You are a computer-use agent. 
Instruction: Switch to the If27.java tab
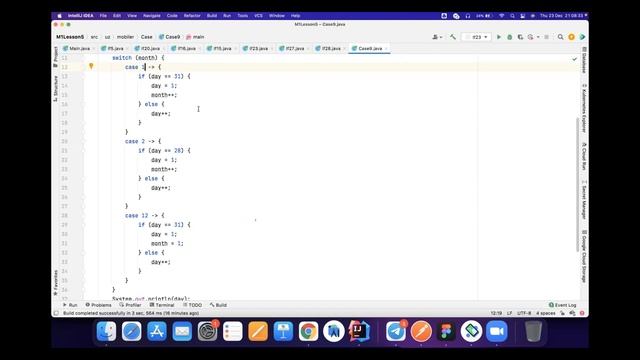coord(295,48)
